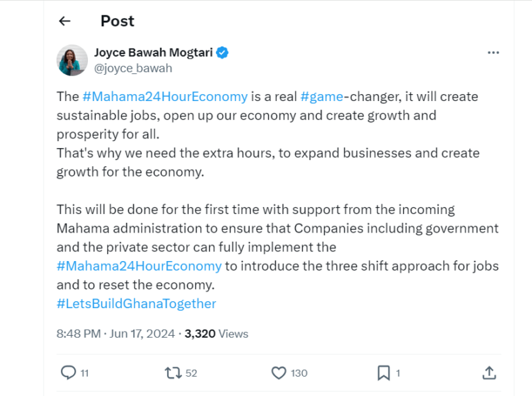532x396 pixels.
Task: Click the repost arrows icon
Action: pyautogui.click(x=173, y=372)
